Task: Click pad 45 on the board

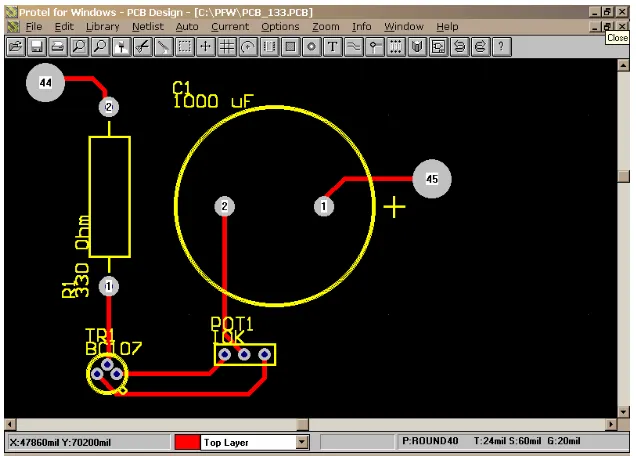Action: [432, 179]
